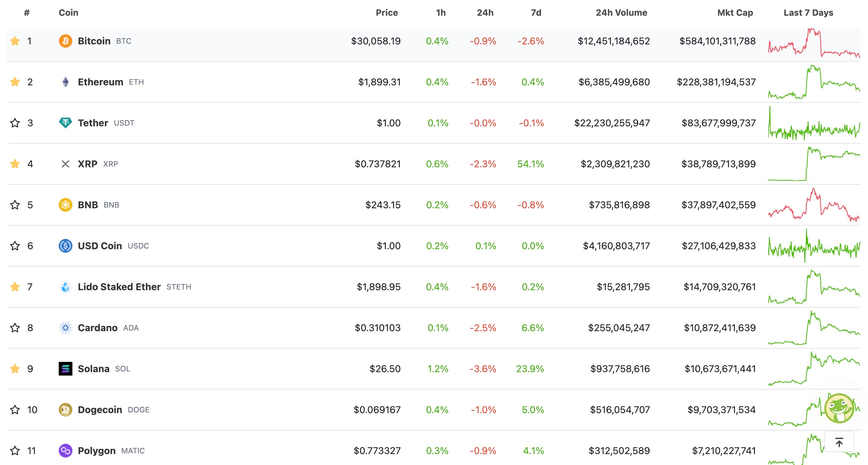Click the USD Coin logo icon
The height and width of the screenshot is (465, 868).
tap(66, 246)
